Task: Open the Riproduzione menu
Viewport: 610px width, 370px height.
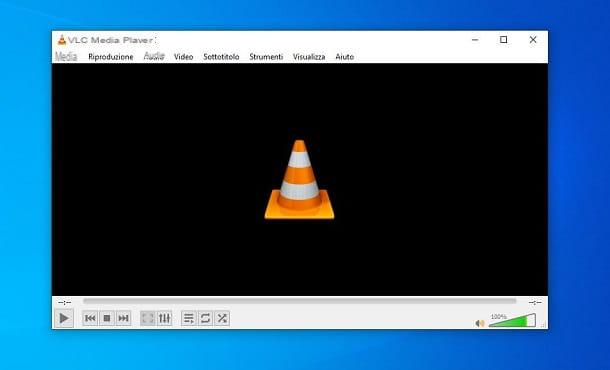Action: point(111,57)
